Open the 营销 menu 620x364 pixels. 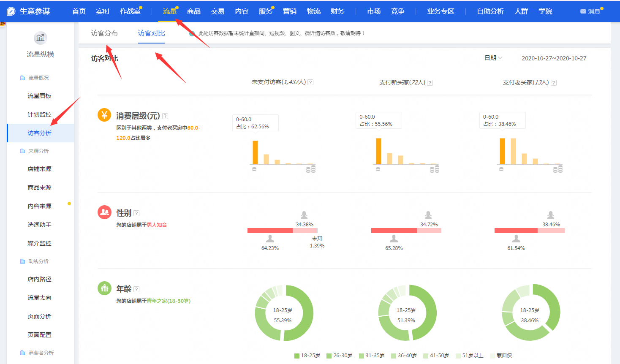(x=290, y=11)
